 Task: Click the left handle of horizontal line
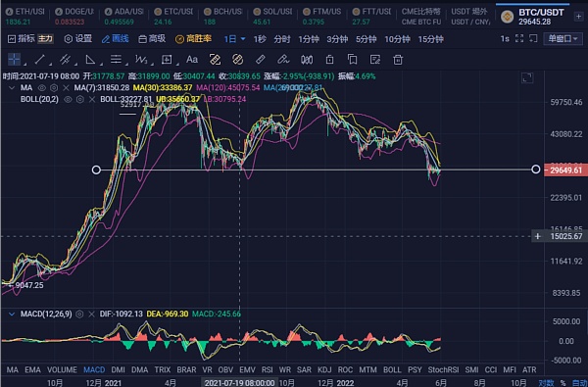click(96, 169)
